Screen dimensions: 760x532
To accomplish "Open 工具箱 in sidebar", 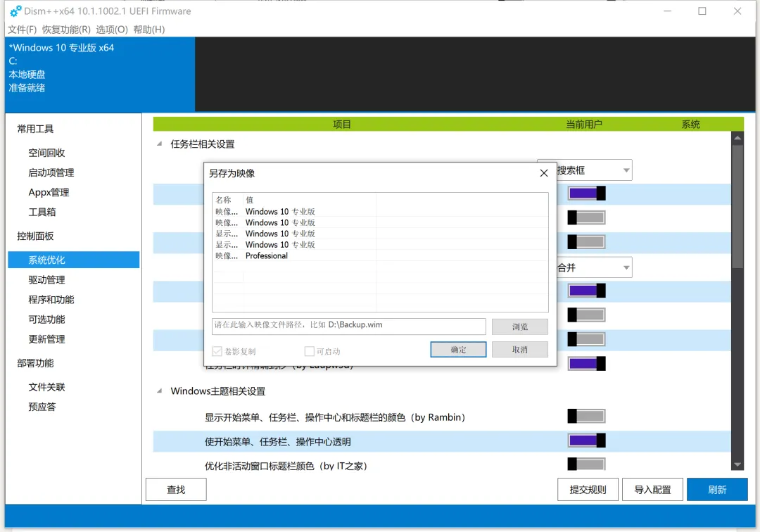I will click(42, 212).
